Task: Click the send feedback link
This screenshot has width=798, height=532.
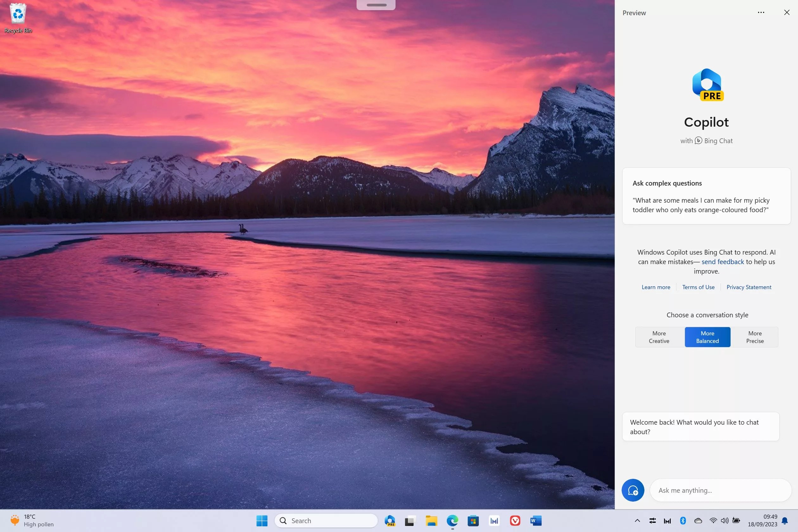Action: [722, 262]
